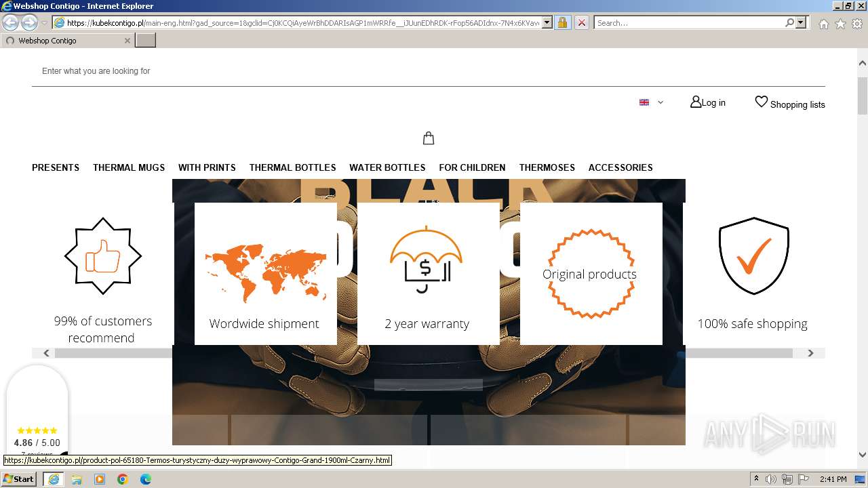Click the site search field 'Enter what you are looking for'
Image resolution: width=868 pixels, height=488 pixels.
point(428,71)
